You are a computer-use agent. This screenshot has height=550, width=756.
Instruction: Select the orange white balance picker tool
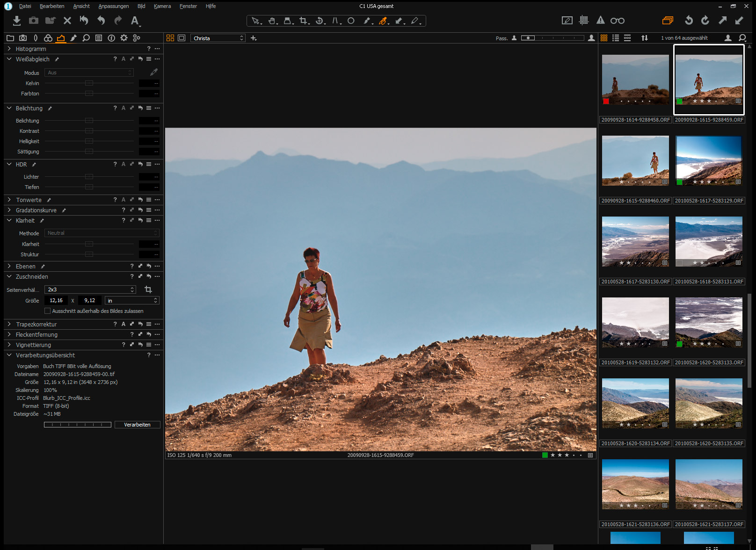(x=384, y=21)
